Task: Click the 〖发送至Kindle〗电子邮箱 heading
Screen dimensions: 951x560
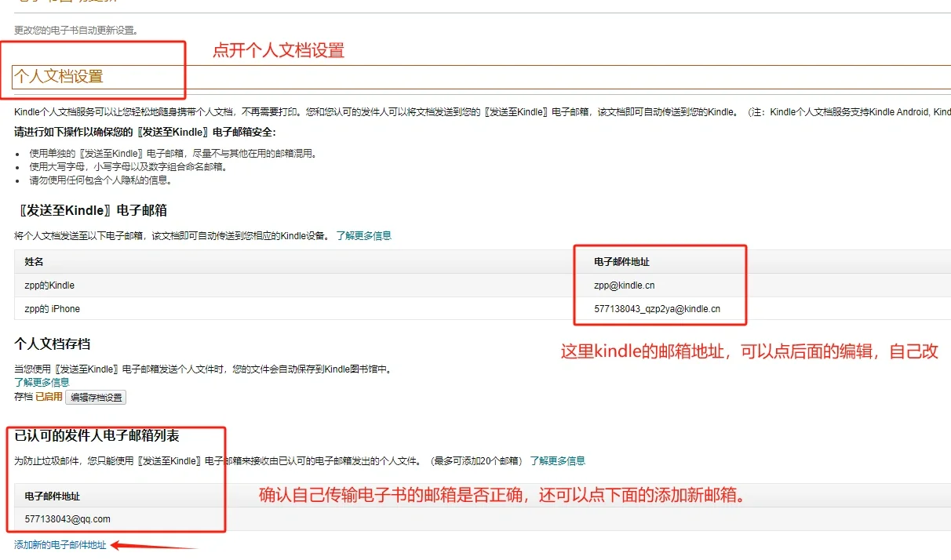Action: [90, 210]
